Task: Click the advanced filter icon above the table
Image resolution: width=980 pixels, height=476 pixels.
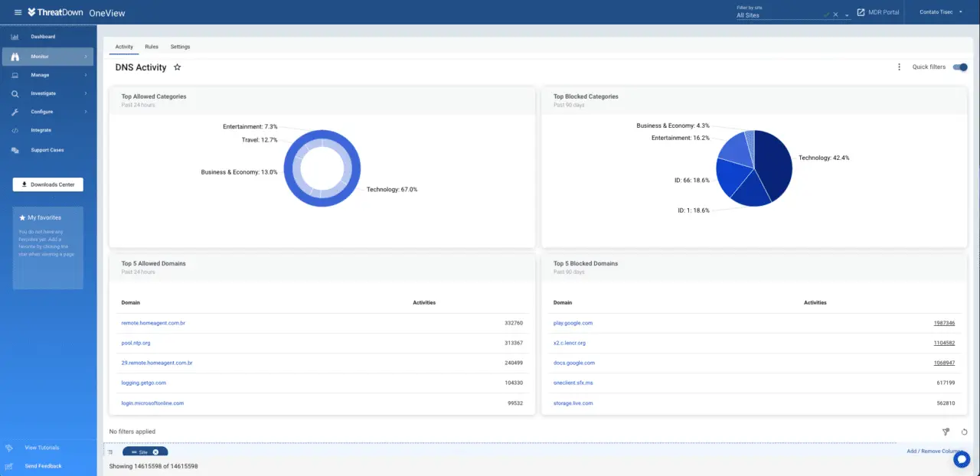Action: click(x=946, y=432)
